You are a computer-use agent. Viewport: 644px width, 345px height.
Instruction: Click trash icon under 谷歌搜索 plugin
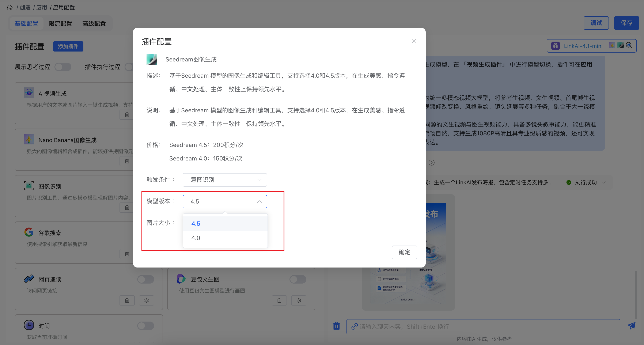point(127,254)
